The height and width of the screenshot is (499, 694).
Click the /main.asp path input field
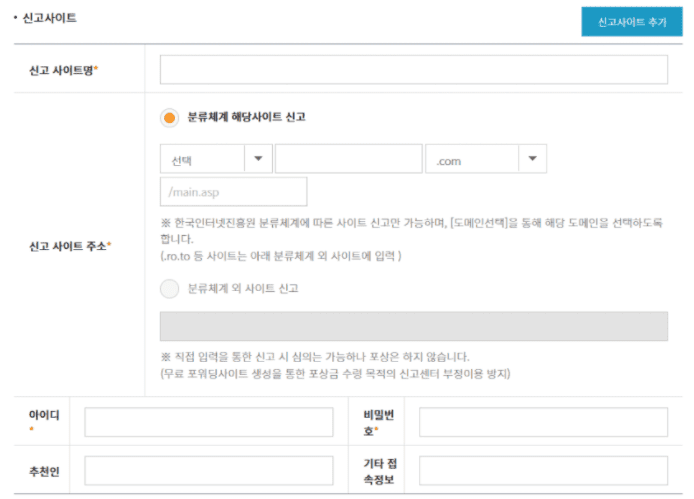click(233, 192)
